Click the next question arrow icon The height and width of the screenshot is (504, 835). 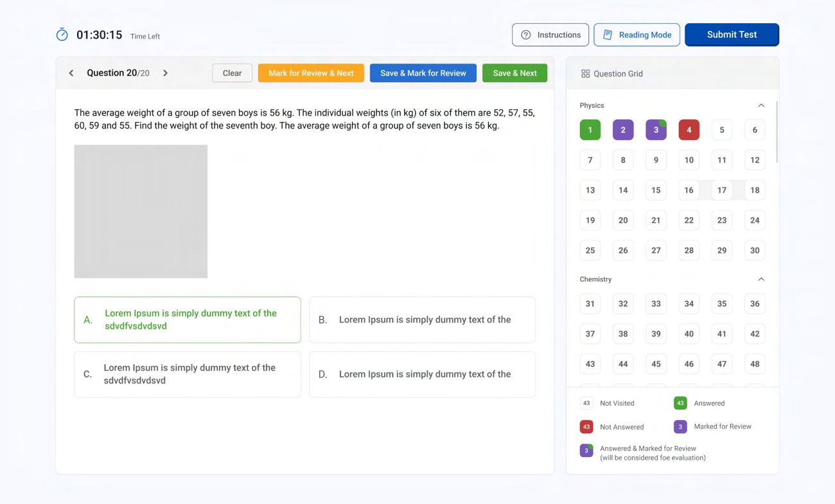[x=165, y=73]
